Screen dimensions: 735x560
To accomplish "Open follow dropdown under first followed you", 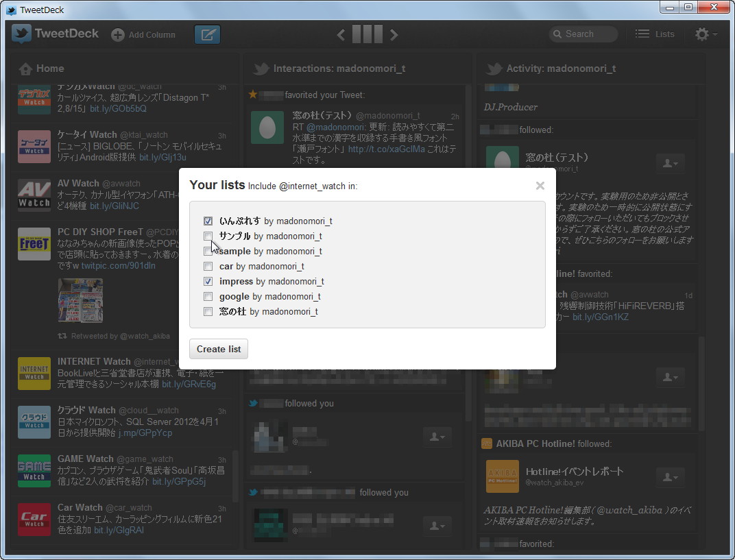I will pyautogui.click(x=437, y=437).
